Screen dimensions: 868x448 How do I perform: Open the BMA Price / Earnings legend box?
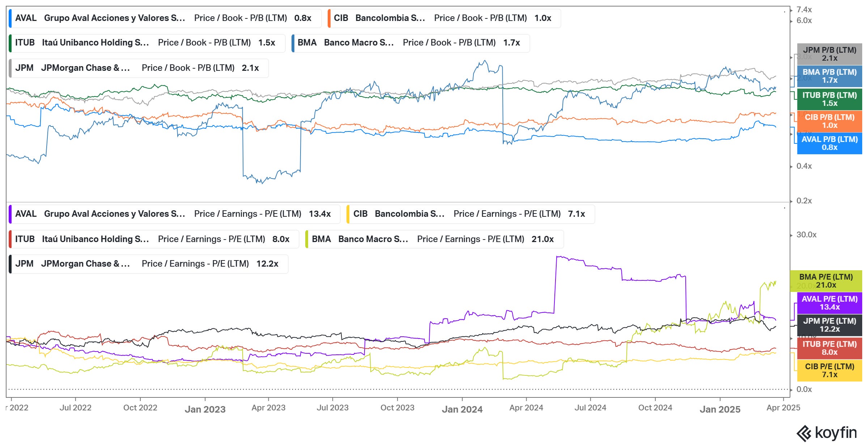[435, 239]
